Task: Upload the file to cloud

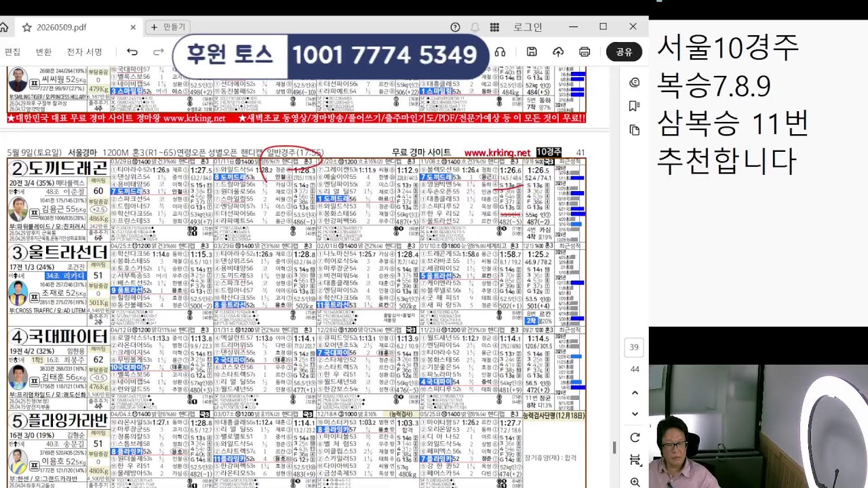Action: tap(558, 52)
